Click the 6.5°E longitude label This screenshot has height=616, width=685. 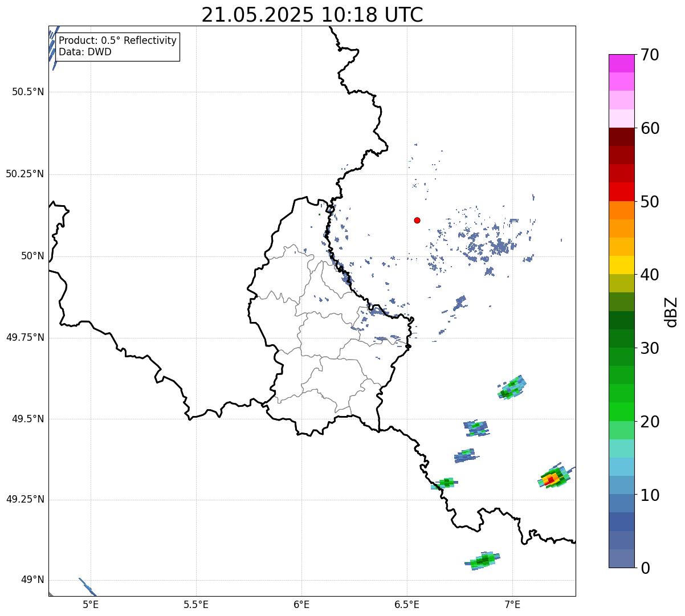click(407, 604)
